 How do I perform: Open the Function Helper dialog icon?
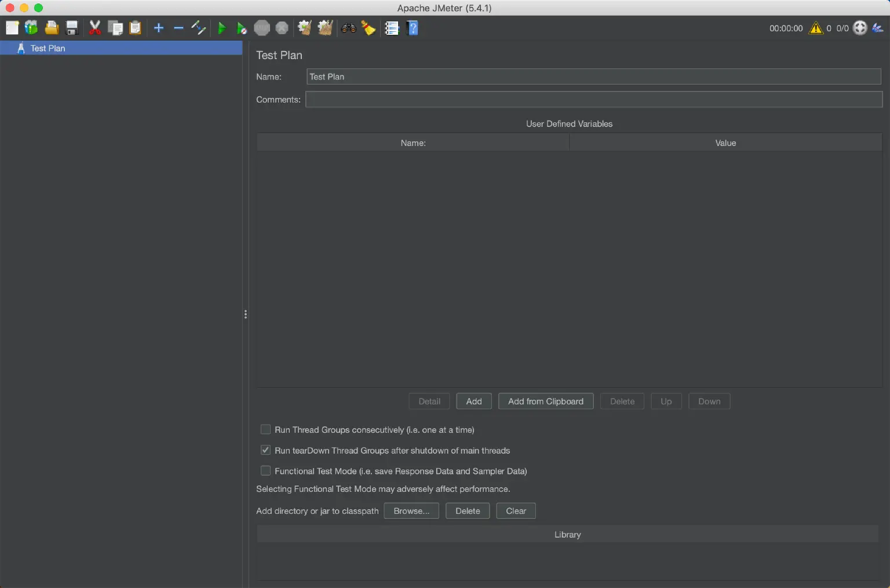392,28
